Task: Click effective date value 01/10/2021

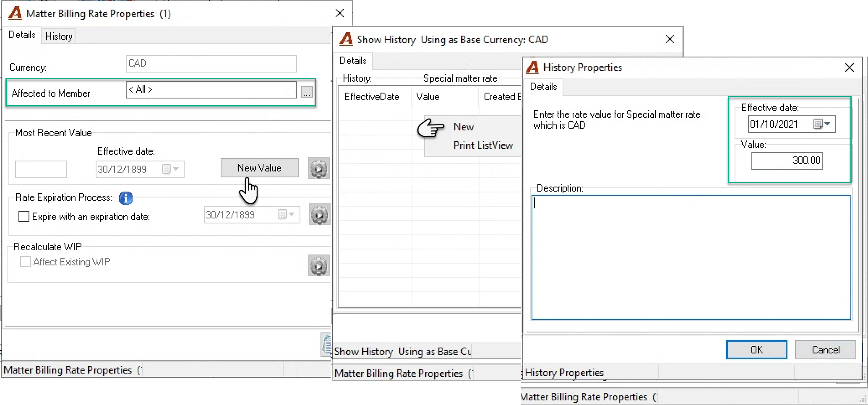Action: click(774, 124)
